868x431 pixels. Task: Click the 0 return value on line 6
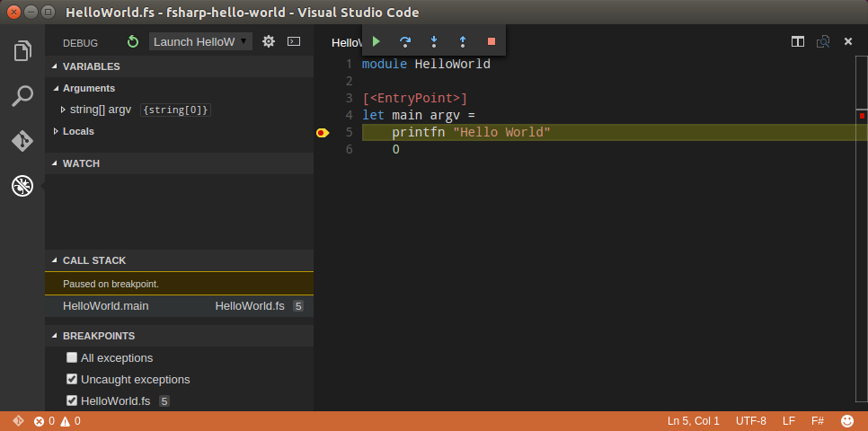(395, 149)
